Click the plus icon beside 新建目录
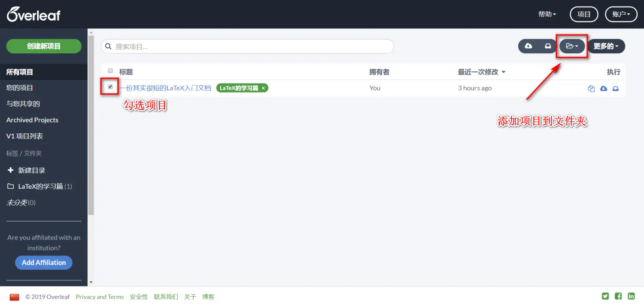The width and height of the screenshot is (644, 307). (x=11, y=170)
